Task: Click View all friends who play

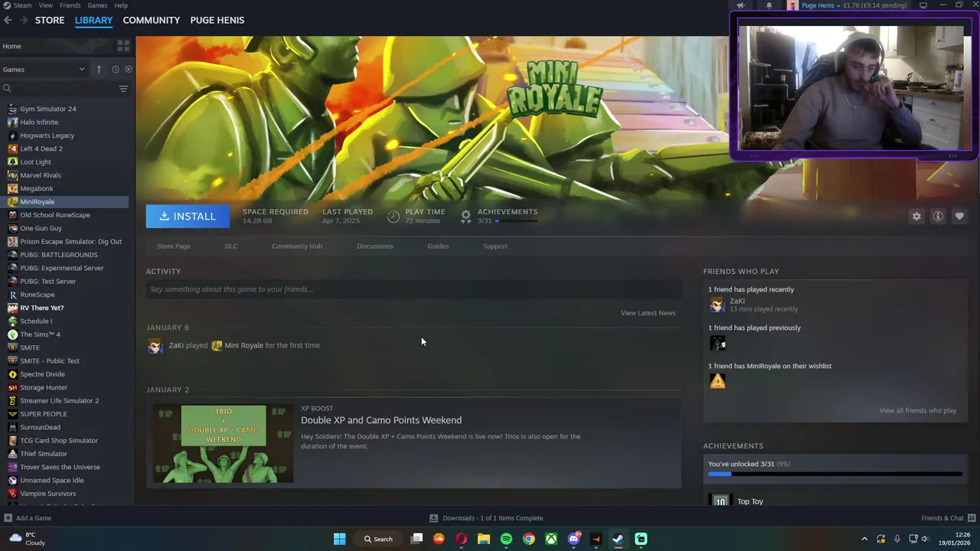Action: (918, 411)
